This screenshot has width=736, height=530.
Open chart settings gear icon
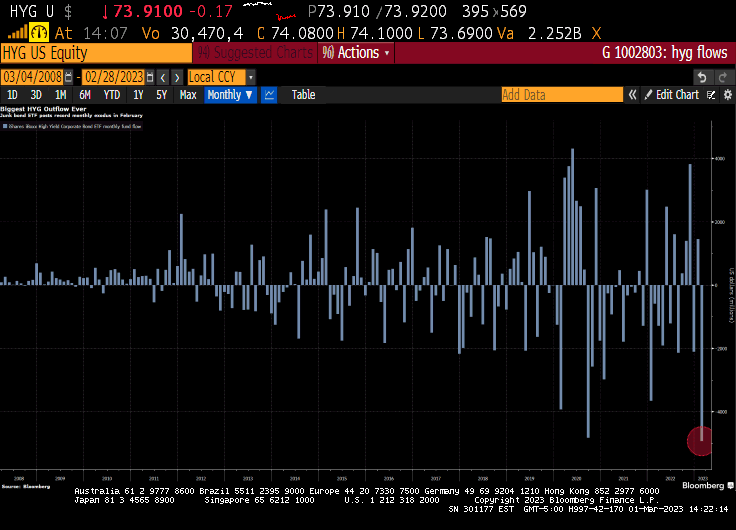(726, 95)
